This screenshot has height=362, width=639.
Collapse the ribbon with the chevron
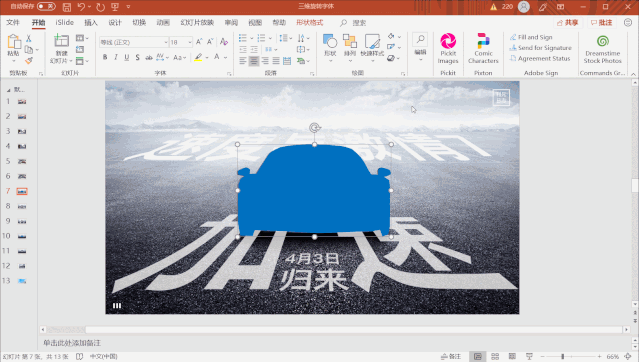pyautogui.click(x=633, y=74)
